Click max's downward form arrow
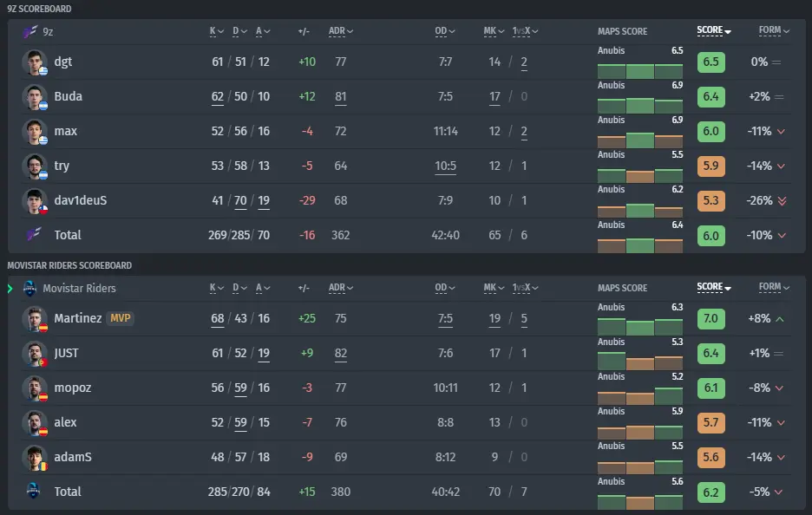Screen dimensions: 812x515 781,132
